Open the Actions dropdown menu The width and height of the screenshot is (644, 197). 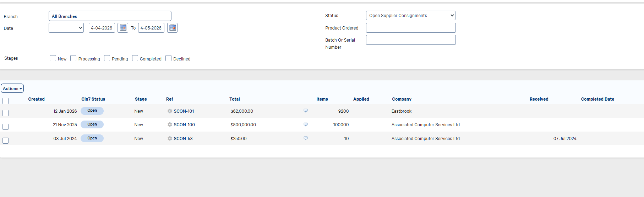point(12,89)
